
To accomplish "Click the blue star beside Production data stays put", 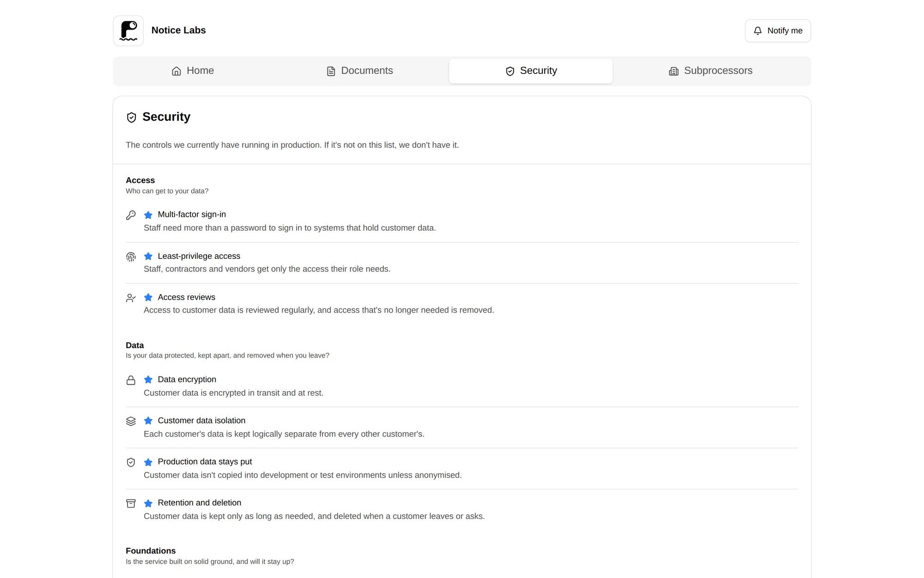I will click(x=148, y=462).
